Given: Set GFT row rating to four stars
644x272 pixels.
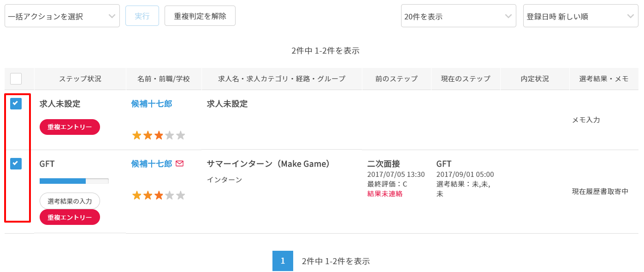Looking at the screenshot, I should pos(170,195).
